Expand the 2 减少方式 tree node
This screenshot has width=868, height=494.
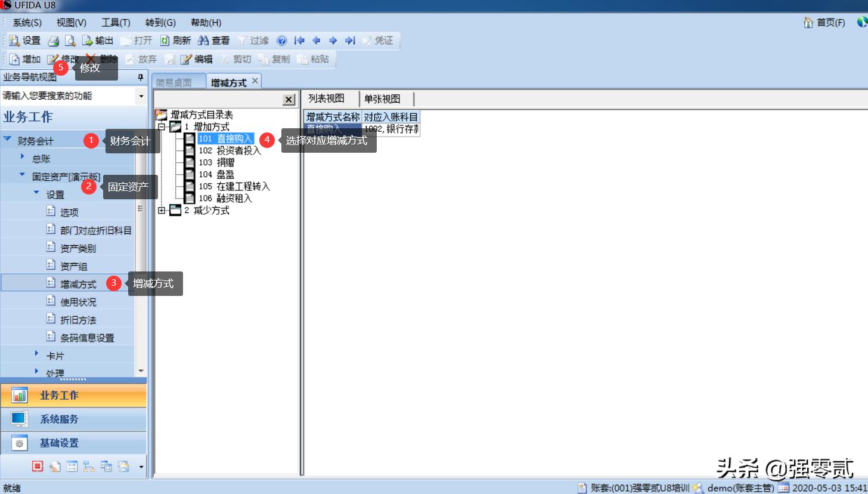[161, 210]
